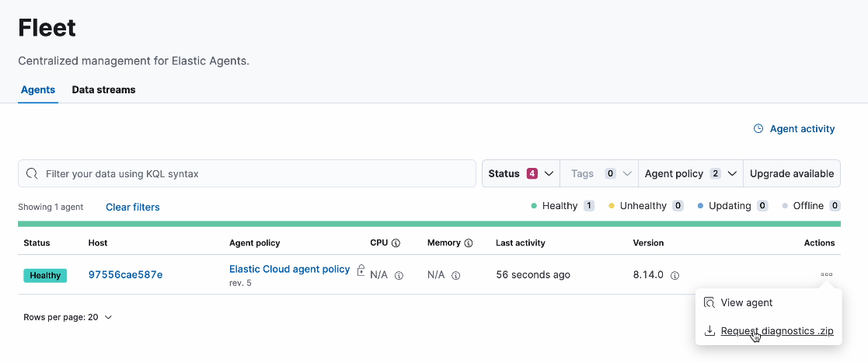Screen dimensions: 868x363
Task: Select View agent in the actions menu
Action: pyautogui.click(x=746, y=302)
